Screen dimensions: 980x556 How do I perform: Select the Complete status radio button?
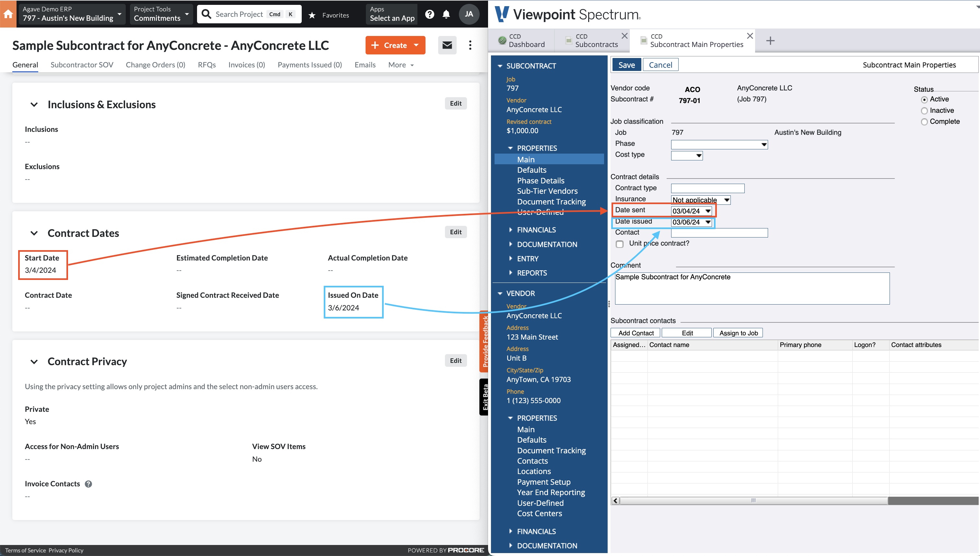(925, 122)
